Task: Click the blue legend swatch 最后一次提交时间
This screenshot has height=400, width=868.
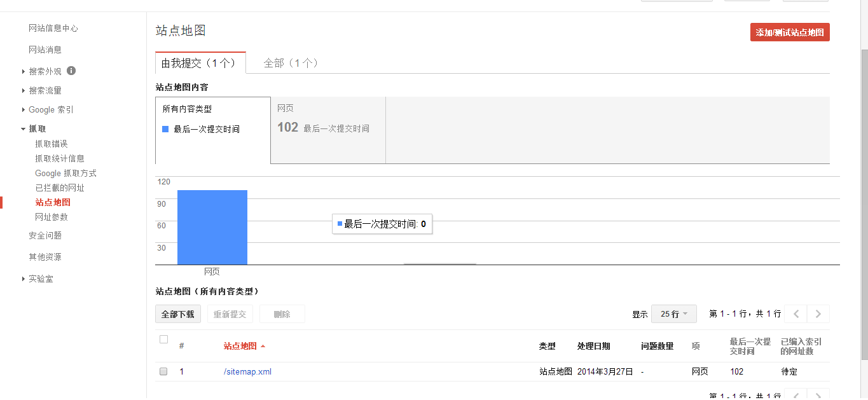Action: coord(165,129)
